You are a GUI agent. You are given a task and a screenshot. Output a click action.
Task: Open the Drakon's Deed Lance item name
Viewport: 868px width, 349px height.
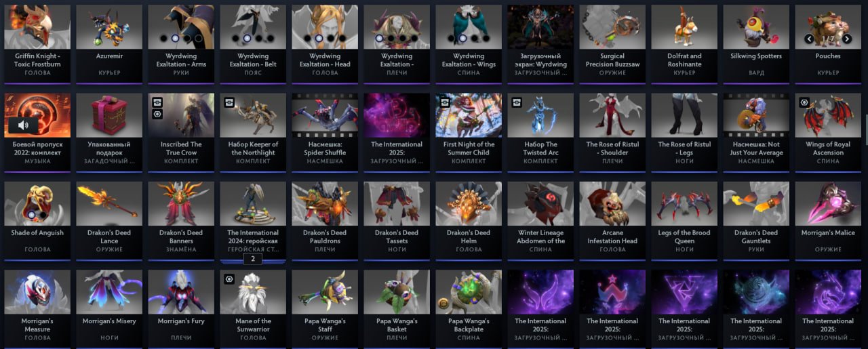pyautogui.click(x=109, y=237)
